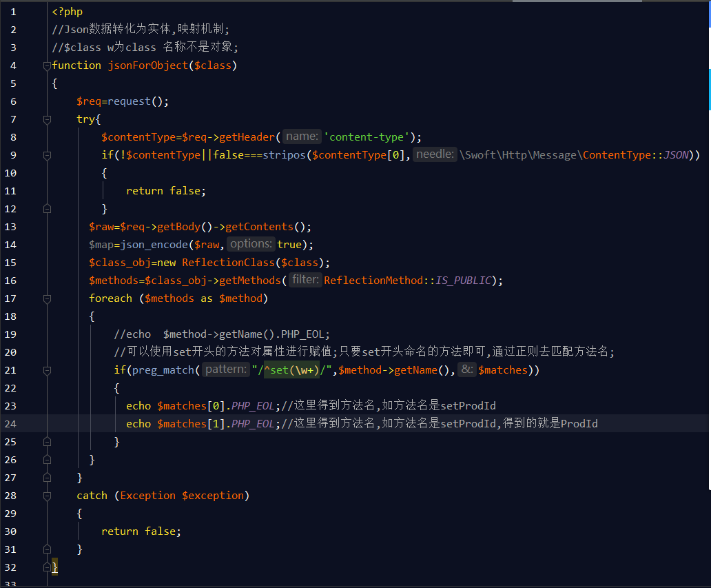711x588 pixels.
Task: Click the 'needle:' parameter hint in stripos
Action: click(x=435, y=154)
